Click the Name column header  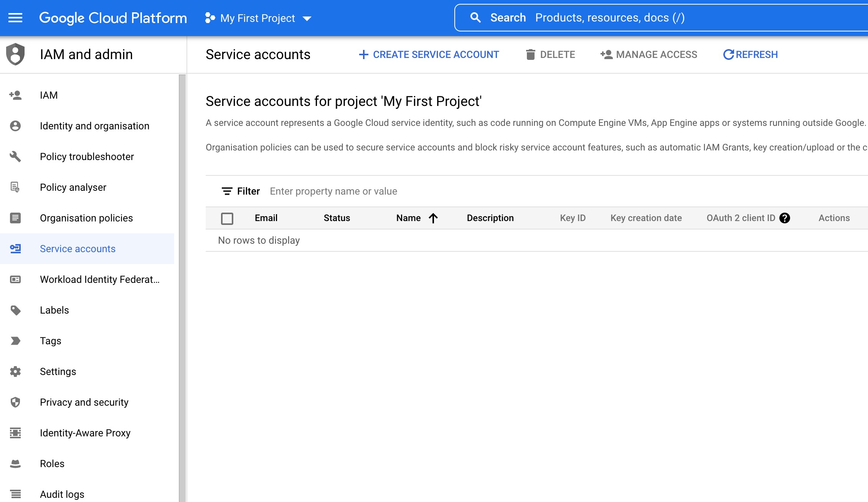coord(408,218)
